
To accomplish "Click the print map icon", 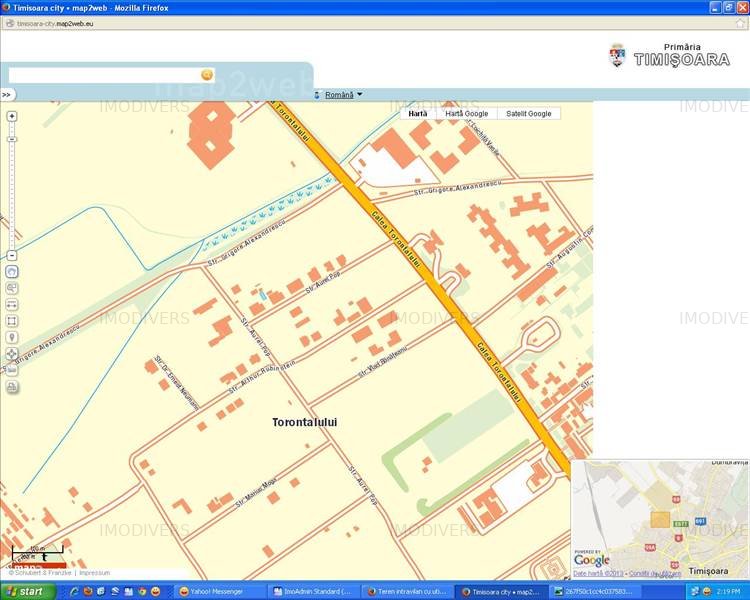I will (x=12, y=386).
